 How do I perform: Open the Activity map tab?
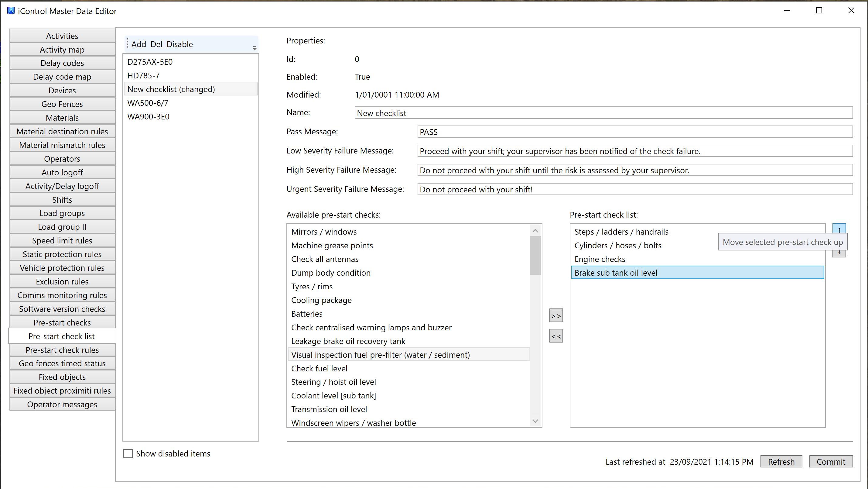(x=62, y=50)
